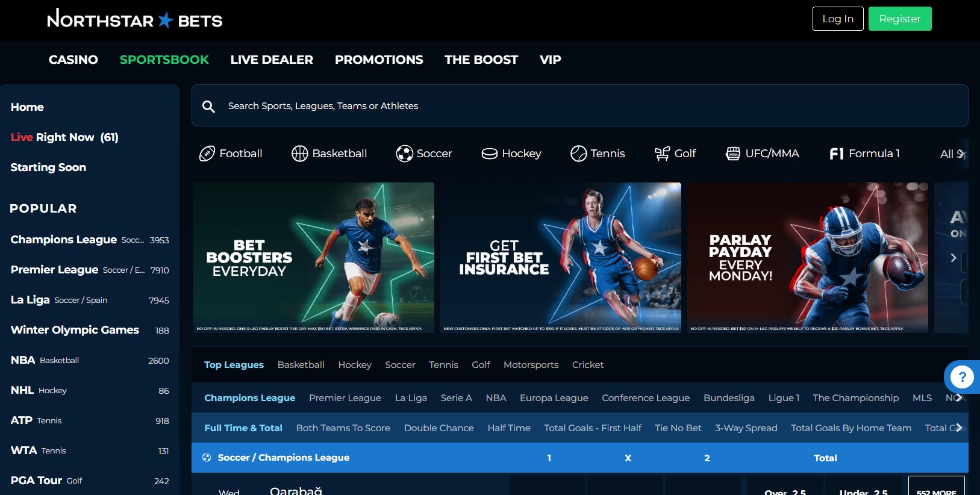Click the search magnifier icon

click(208, 107)
